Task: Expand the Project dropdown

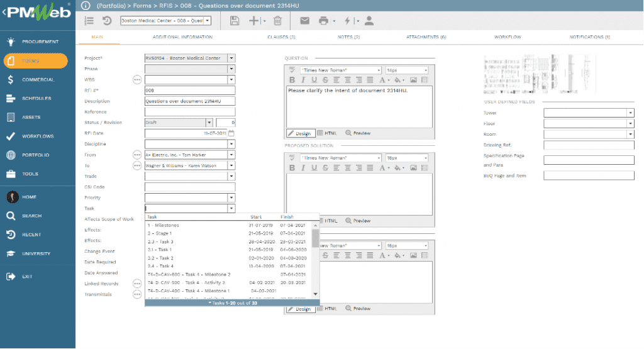Action: tap(231, 58)
